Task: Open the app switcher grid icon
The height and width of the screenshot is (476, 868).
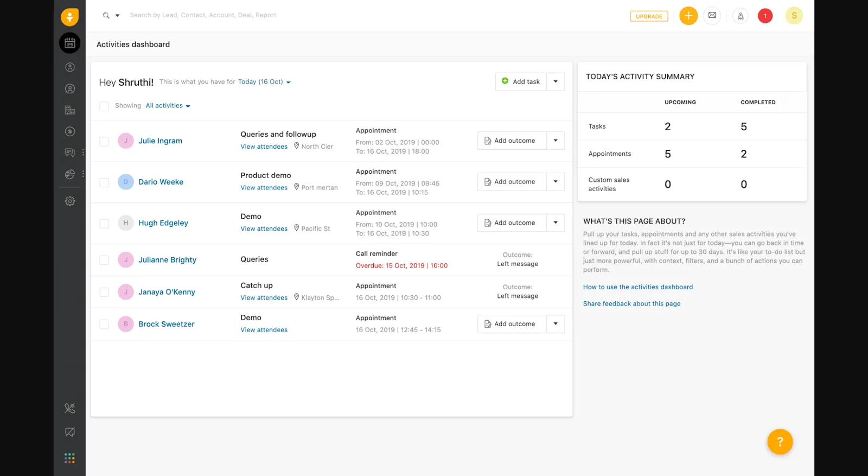Action: (x=69, y=458)
